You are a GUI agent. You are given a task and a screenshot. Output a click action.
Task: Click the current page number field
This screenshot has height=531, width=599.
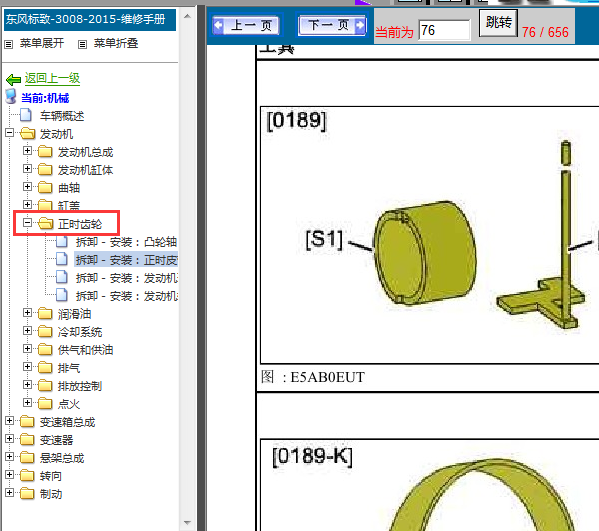click(444, 30)
